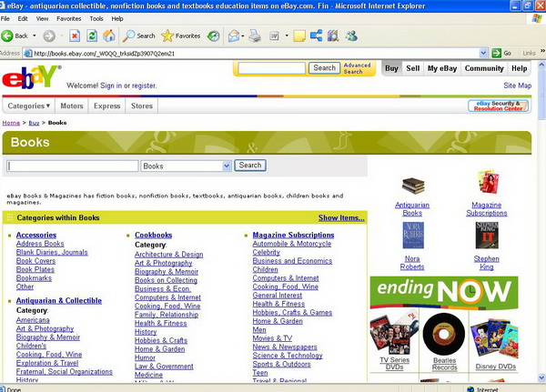Switch to the My eBay tab
This screenshot has height=392, width=546.
pos(442,68)
